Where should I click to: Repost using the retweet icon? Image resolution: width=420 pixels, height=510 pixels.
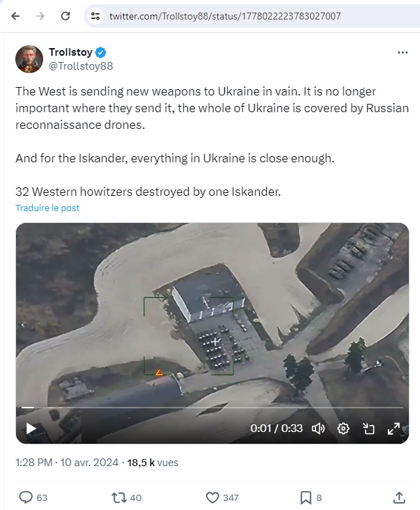click(118, 497)
